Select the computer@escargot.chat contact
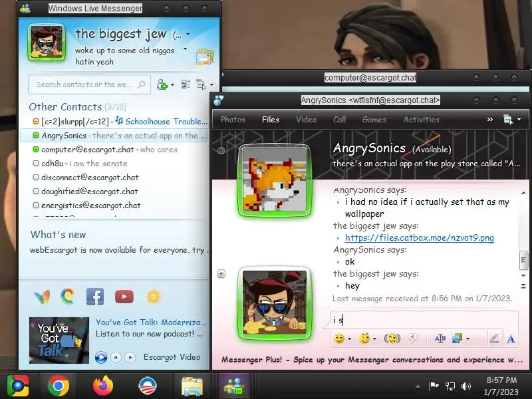The image size is (532, 399). pyautogui.click(x=114, y=149)
